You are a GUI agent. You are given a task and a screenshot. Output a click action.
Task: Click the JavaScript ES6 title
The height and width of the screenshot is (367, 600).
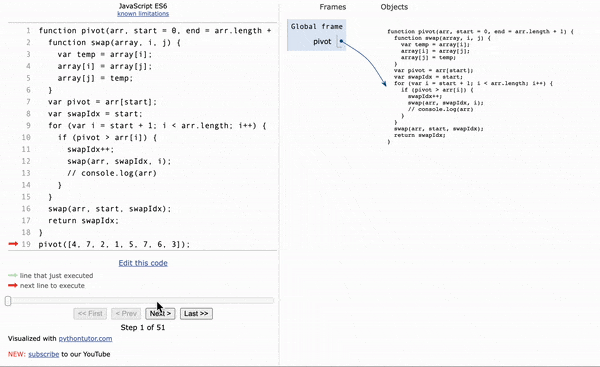pyautogui.click(x=143, y=6)
